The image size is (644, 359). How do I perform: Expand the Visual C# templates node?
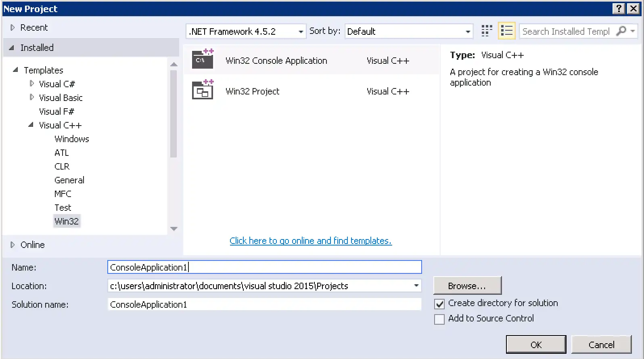tap(32, 84)
